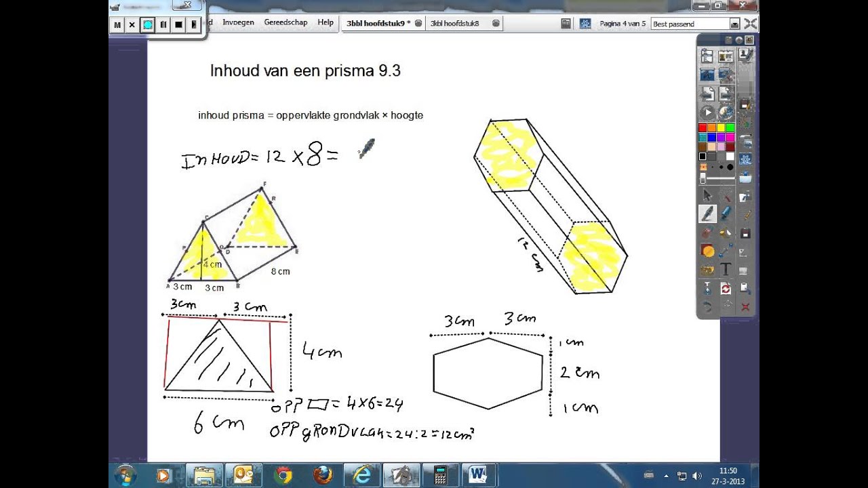Choose the Select arrow tool
This screenshot has height=488, width=868.
click(x=707, y=195)
